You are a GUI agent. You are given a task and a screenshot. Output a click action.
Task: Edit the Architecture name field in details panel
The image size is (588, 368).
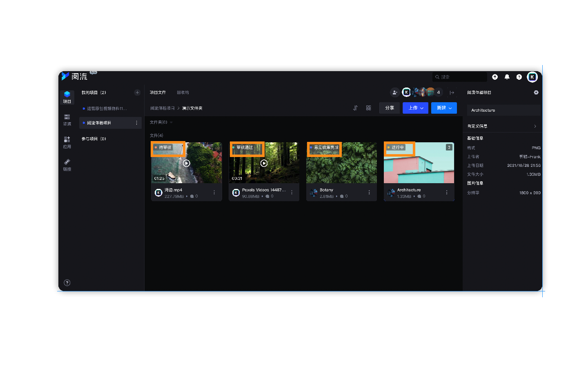503,110
